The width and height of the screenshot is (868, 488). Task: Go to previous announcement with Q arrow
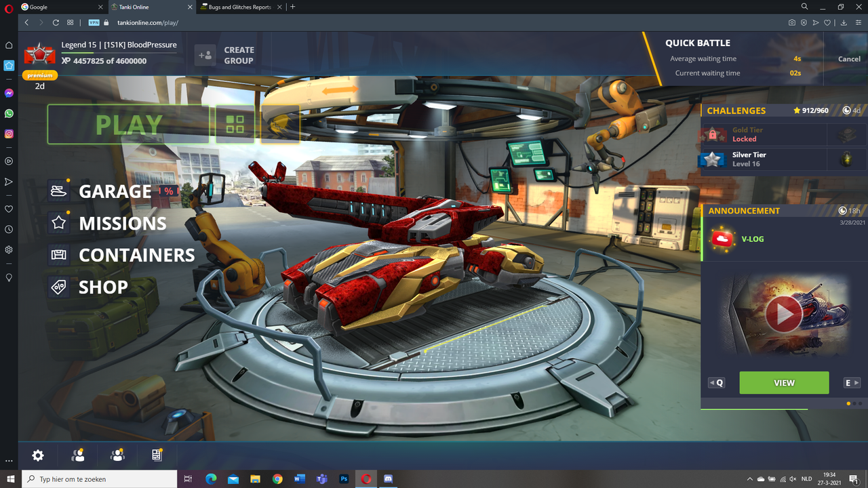coord(716,383)
